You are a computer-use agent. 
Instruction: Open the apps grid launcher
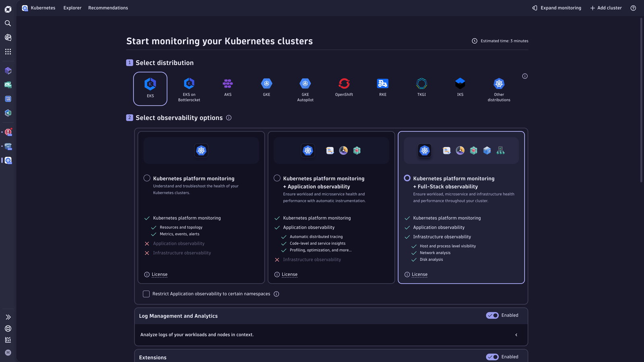tap(8, 51)
